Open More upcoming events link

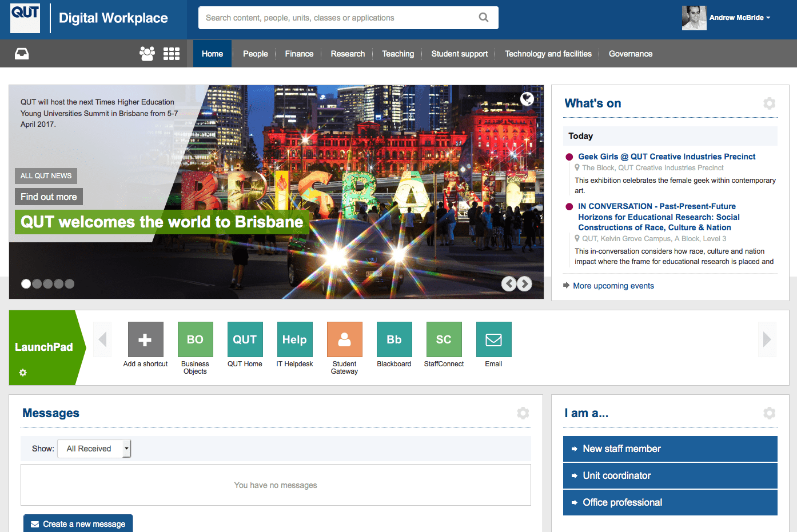click(x=613, y=286)
